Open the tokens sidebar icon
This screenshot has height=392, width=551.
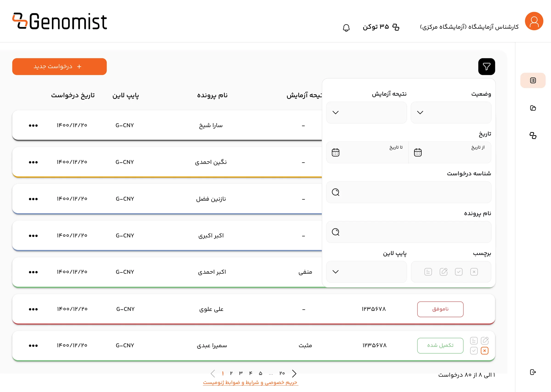coord(533,135)
